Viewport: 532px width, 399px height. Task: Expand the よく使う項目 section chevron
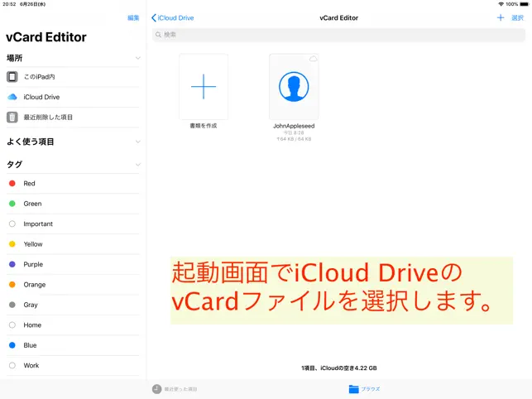coord(137,142)
